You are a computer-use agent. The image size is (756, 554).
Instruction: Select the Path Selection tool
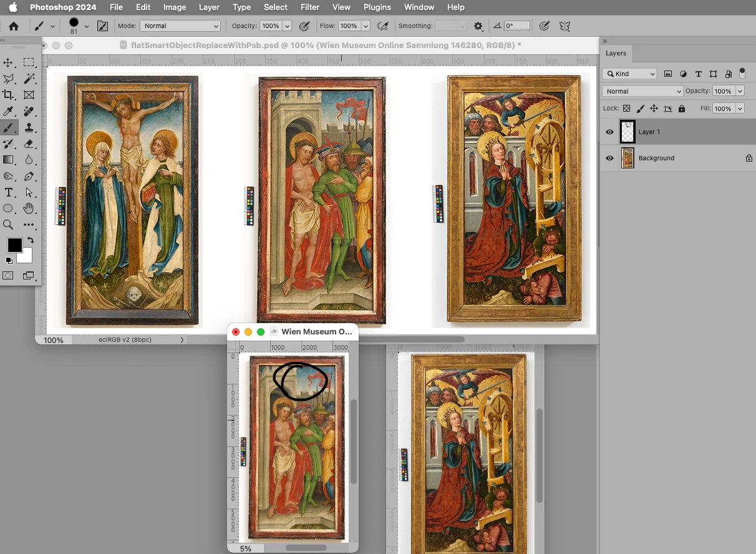click(x=29, y=192)
